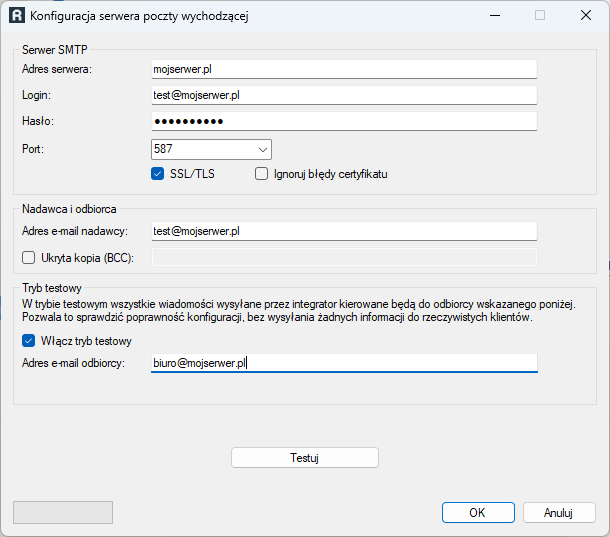Select the Adres e-mail nadawcy field
This screenshot has height=537, width=610.
click(x=343, y=231)
